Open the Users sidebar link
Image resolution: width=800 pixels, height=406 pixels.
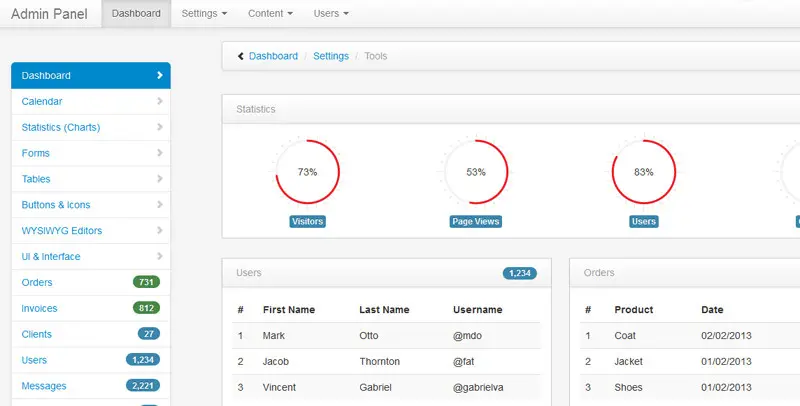click(x=91, y=360)
